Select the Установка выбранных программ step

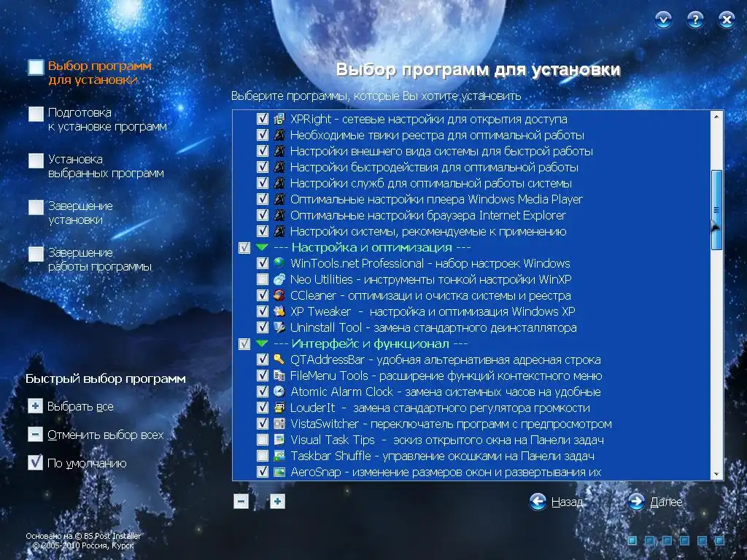pos(96,166)
